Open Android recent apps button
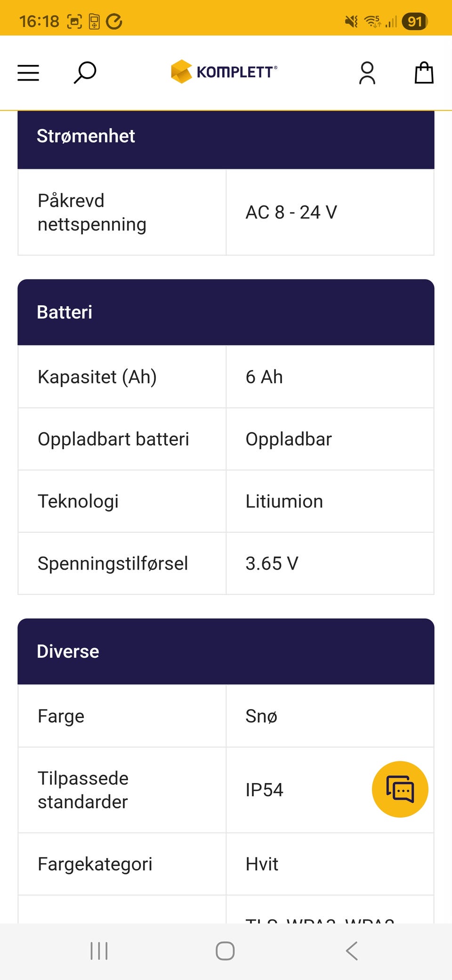This screenshot has width=452, height=980. [x=99, y=951]
